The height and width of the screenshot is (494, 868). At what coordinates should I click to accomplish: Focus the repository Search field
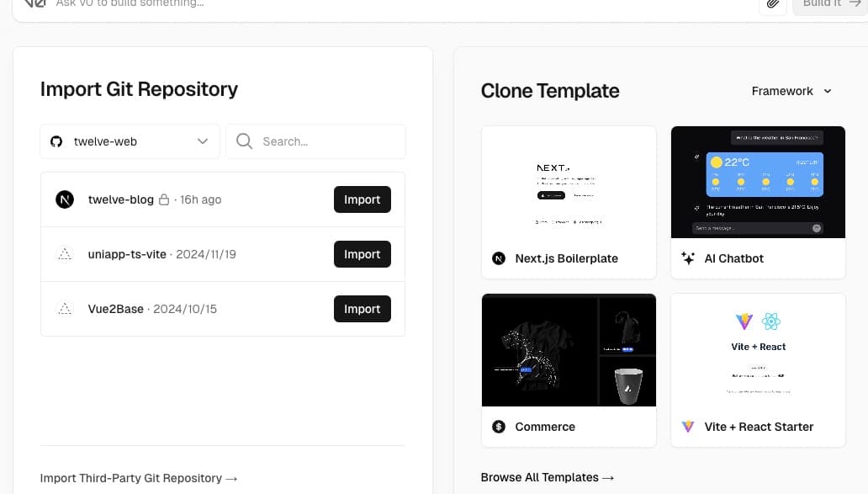point(315,141)
